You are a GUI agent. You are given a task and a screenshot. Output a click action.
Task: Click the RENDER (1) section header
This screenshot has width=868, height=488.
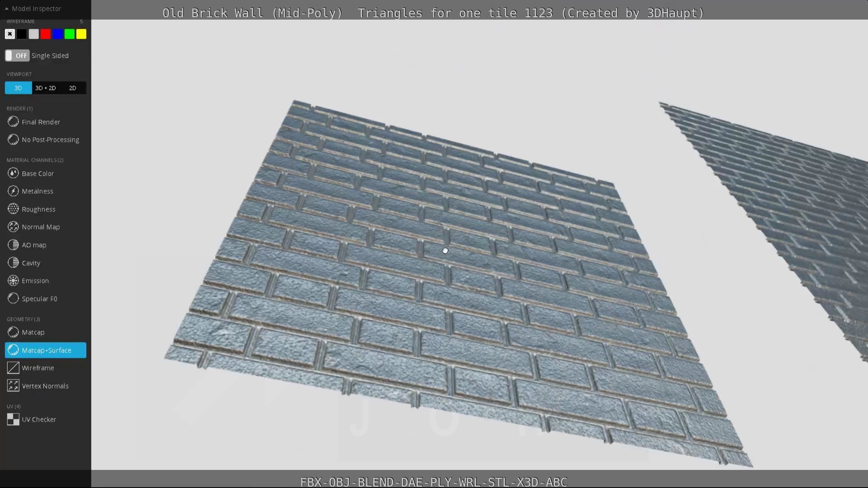[20, 108]
